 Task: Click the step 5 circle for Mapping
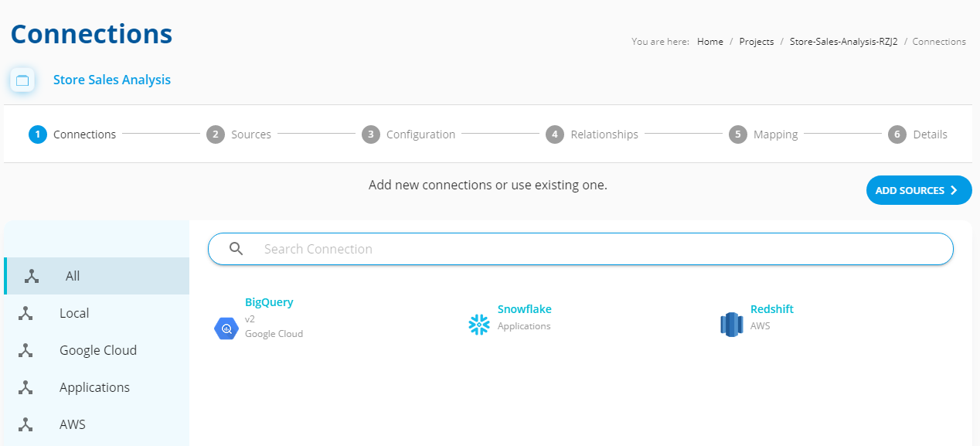click(x=738, y=134)
